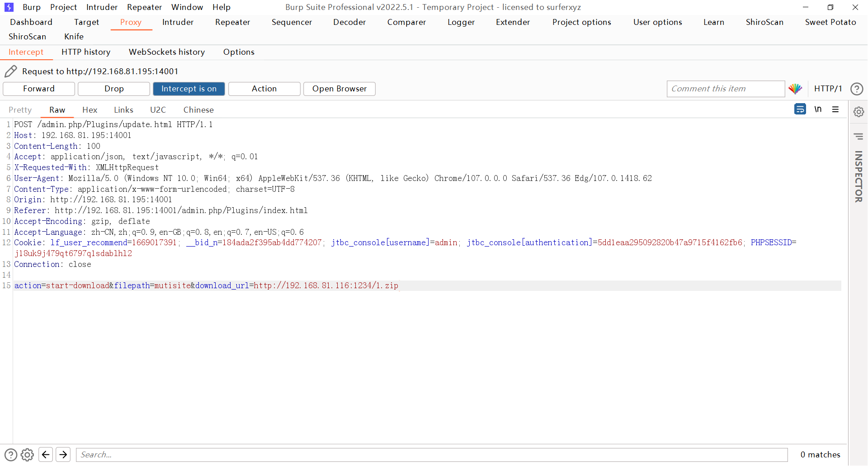Open the editor hamburger options menu
The height and width of the screenshot is (466, 868).
[835, 109]
